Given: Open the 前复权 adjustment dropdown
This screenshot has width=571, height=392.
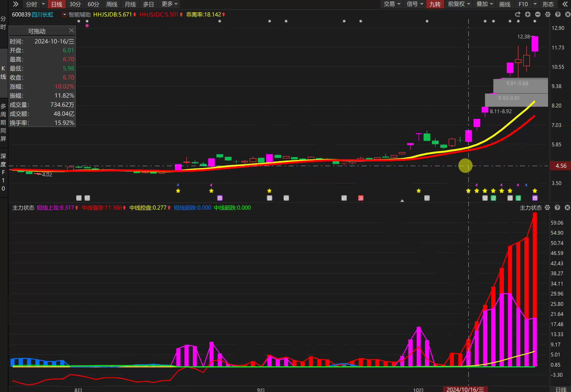Looking at the screenshot, I should [459, 4].
